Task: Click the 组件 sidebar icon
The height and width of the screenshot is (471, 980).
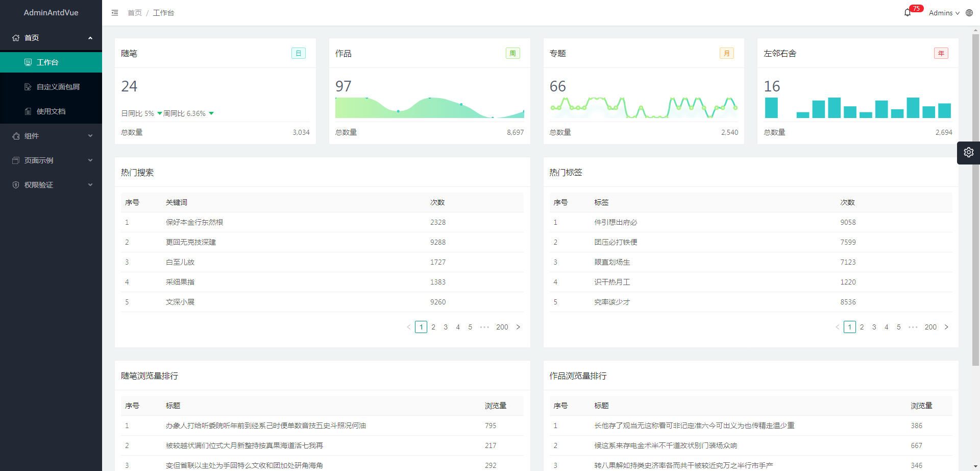Action: pos(15,135)
